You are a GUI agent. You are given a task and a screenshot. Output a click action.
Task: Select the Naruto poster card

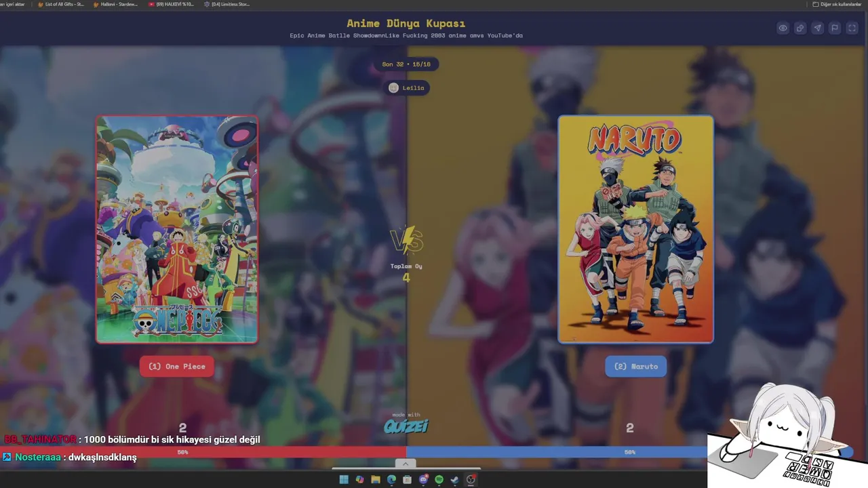635,229
